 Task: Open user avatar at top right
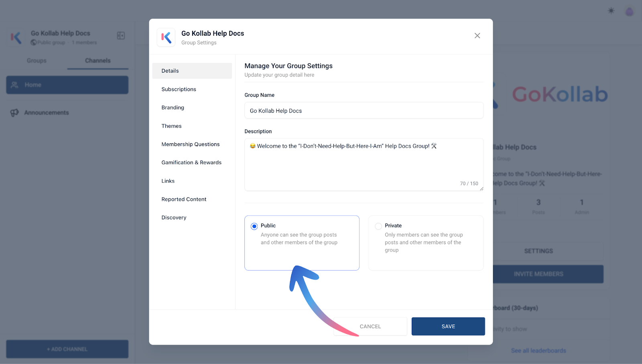point(629,12)
